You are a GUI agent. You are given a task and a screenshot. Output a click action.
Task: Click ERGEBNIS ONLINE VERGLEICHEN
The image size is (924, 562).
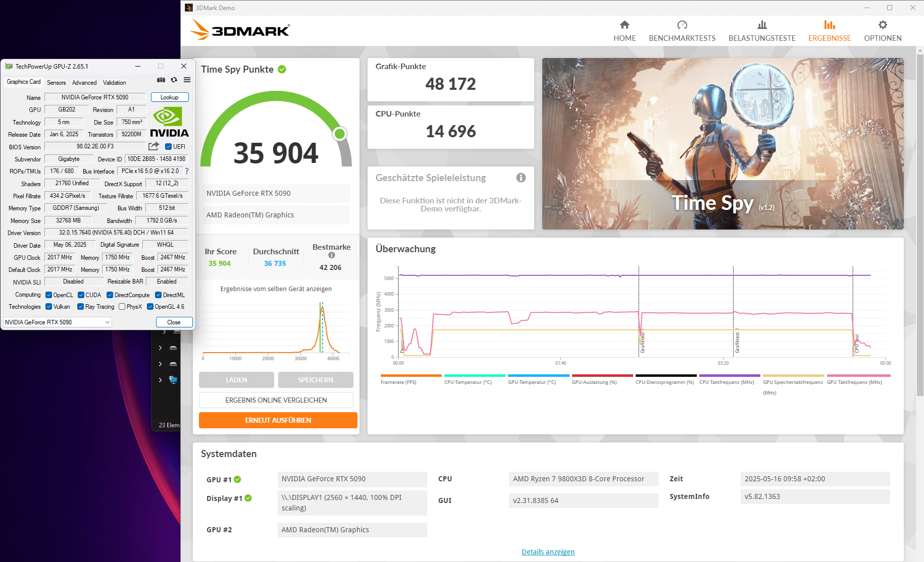(276, 400)
